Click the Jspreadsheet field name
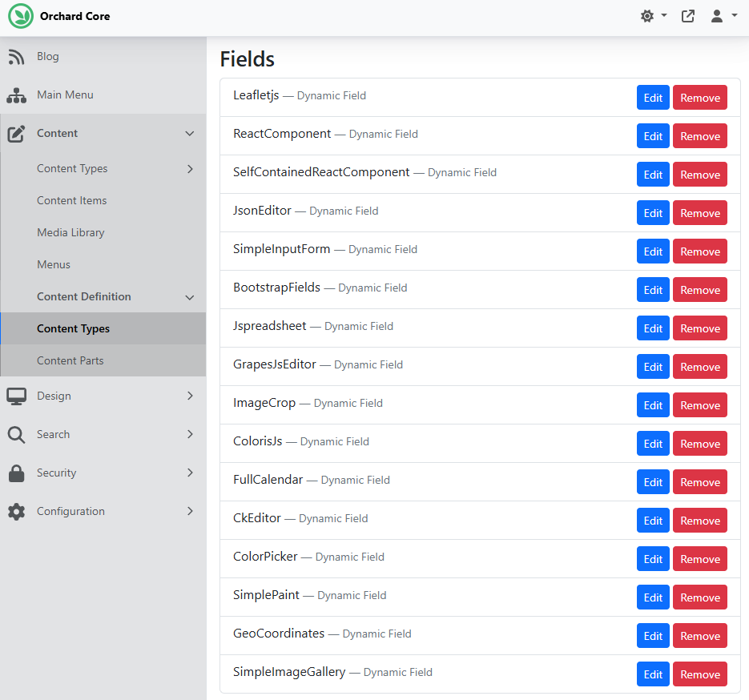The width and height of the screenshot is (749, 700). [269, 326]
